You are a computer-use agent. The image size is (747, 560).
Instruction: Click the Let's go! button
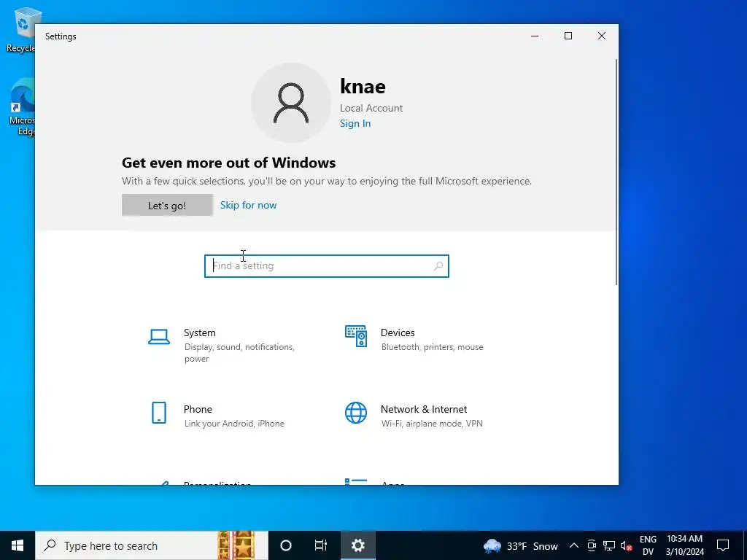pyautogui.click(x=167, y=205)
